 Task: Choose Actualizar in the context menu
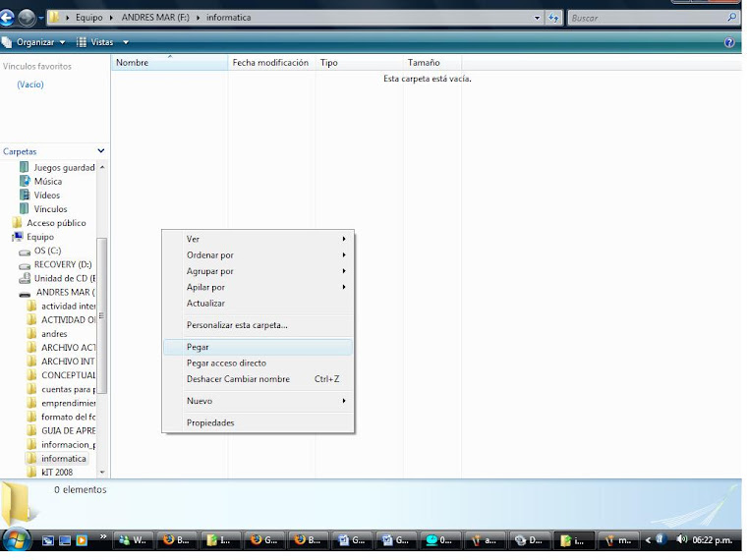coord(258,304)
